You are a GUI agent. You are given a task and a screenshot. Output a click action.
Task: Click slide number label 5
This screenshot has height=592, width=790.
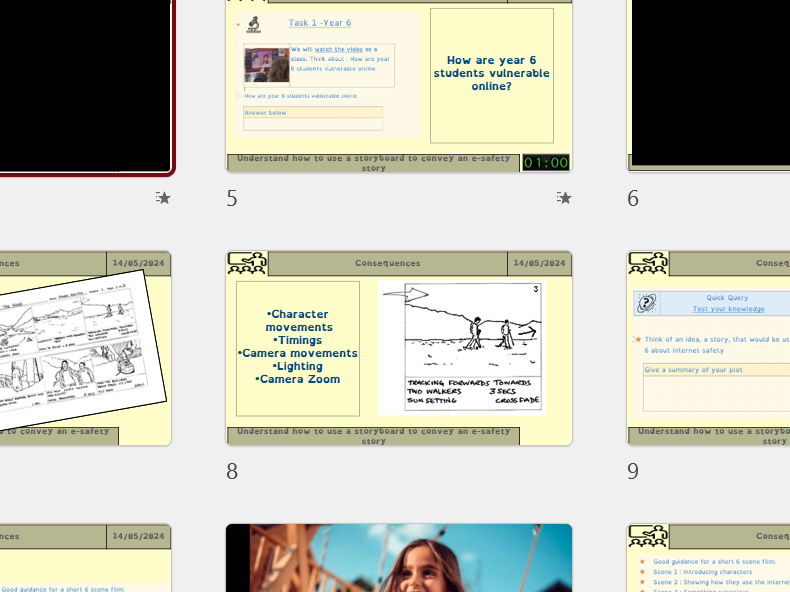pyautogui.click(x=232, y=199)
